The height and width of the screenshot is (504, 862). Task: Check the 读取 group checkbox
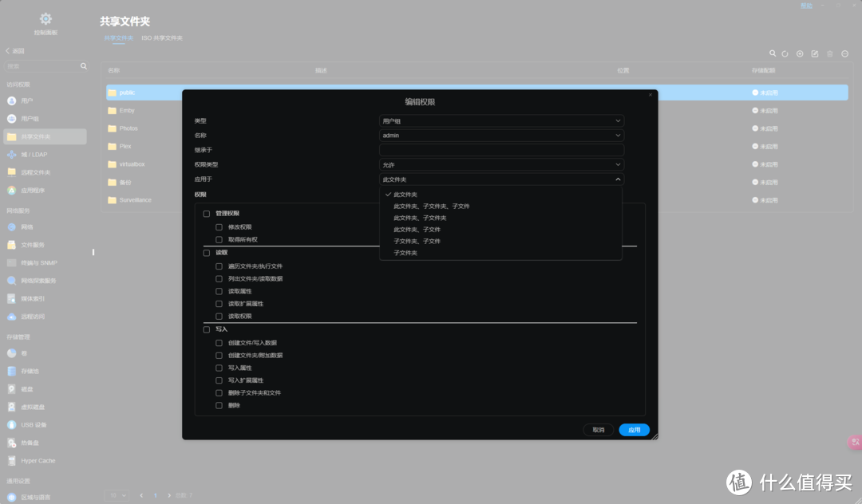coord(207,253)
